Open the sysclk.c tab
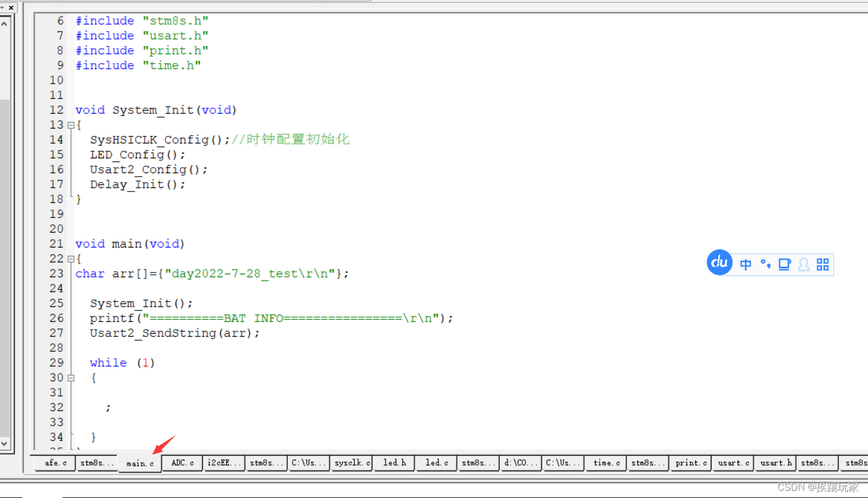 (x=352, y=463)
